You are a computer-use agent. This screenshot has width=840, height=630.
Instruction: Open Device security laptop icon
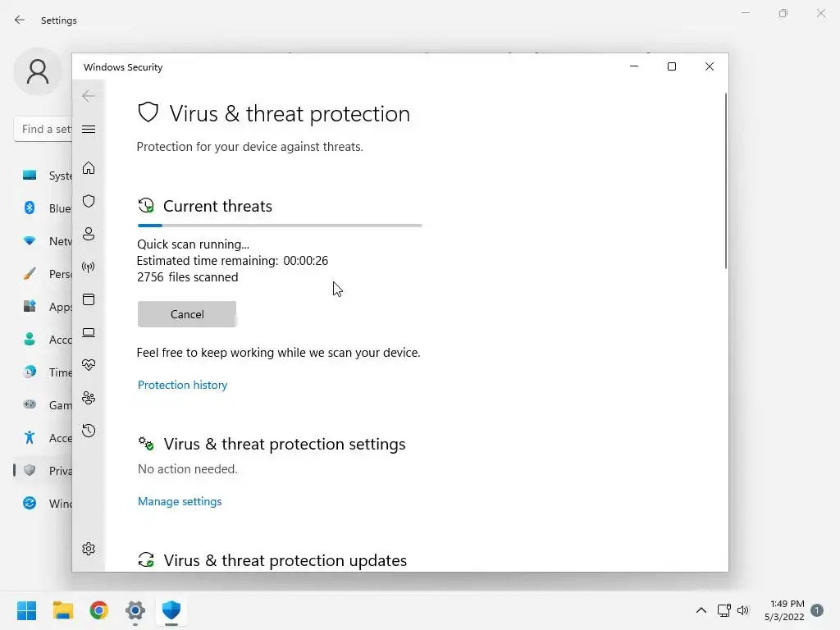89,333
